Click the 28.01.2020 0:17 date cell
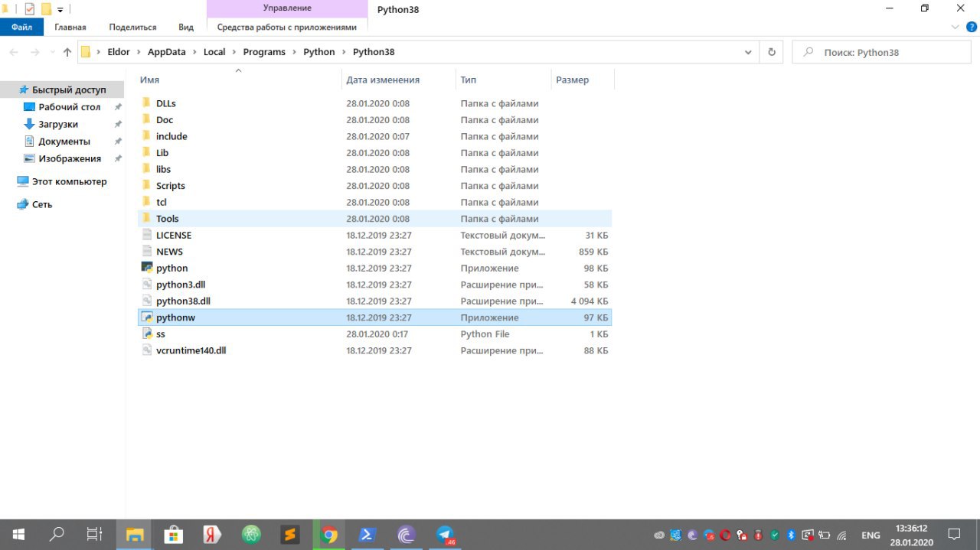The width and height of the screenshot is (980, 550). coord(378,334)
